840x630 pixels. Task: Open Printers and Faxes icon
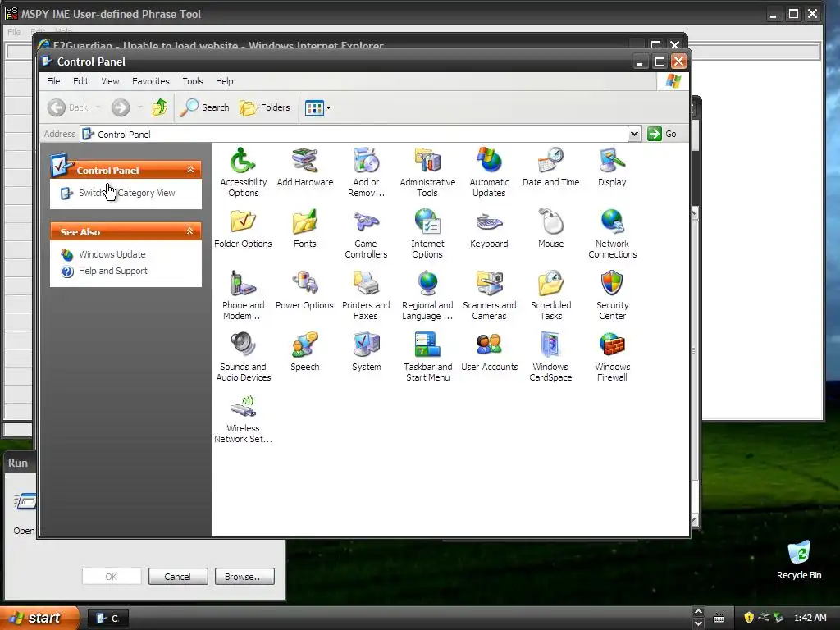tap(367, 295)
